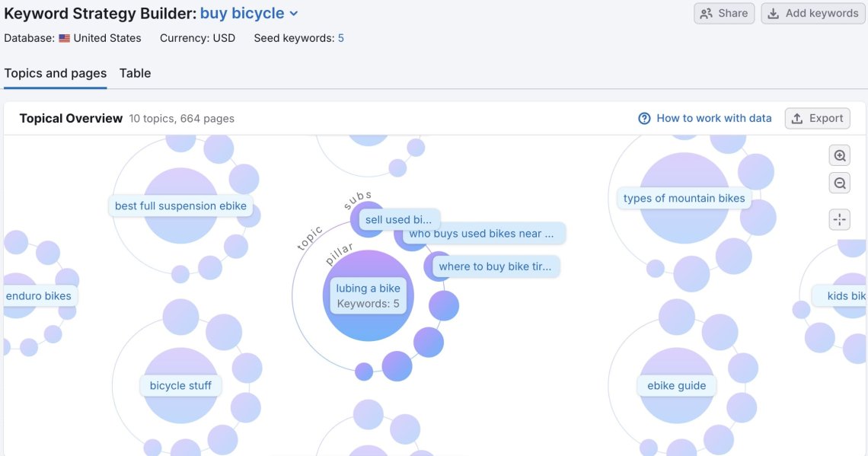Click the Add keywords download icon
Viewport: 868px width, 456px height.
click(x=773, y=13)
